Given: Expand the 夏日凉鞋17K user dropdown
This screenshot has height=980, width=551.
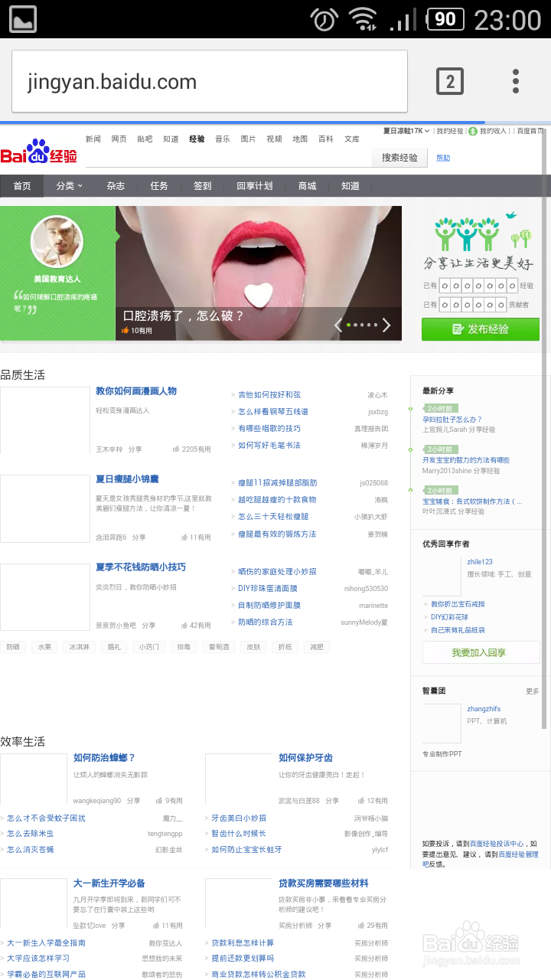Looking at the screenshot, I should click(406, 131).
